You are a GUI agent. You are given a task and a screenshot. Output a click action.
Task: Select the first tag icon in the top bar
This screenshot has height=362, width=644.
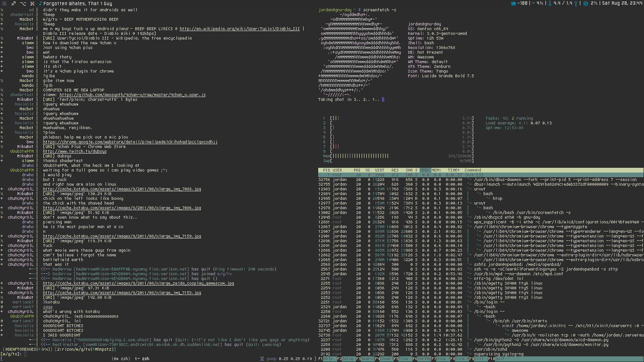click(x=3, y=3)
